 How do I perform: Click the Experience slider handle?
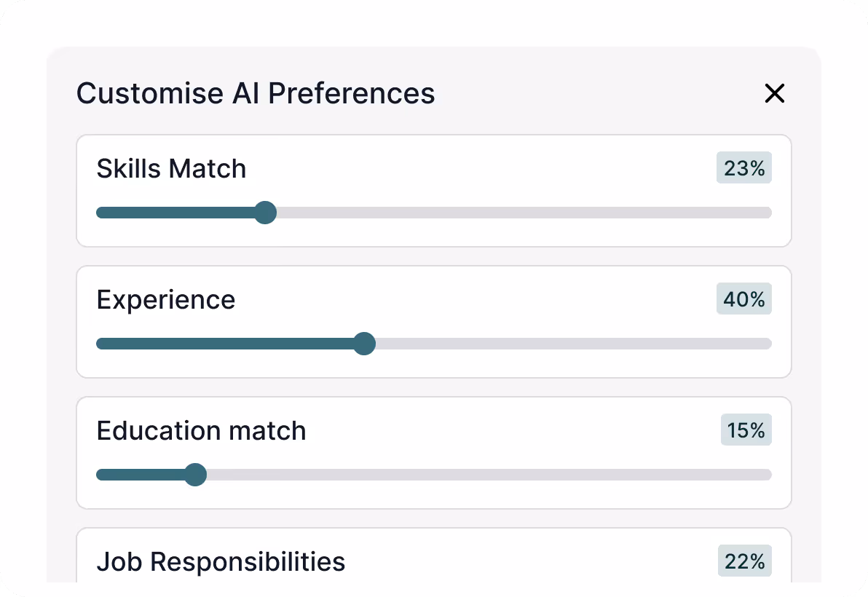point(364,344)
